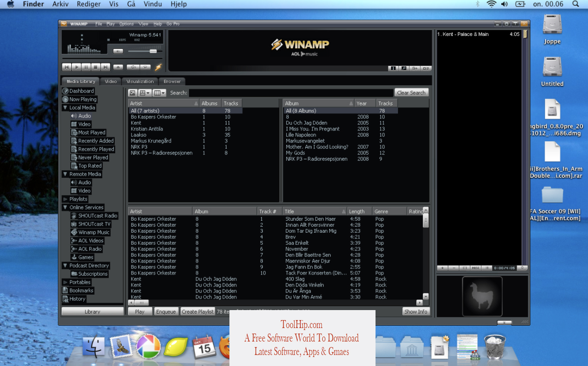Pause the current Winamp track
The width and height of the screenshot is (588, 366).
[x=86, y=67]
